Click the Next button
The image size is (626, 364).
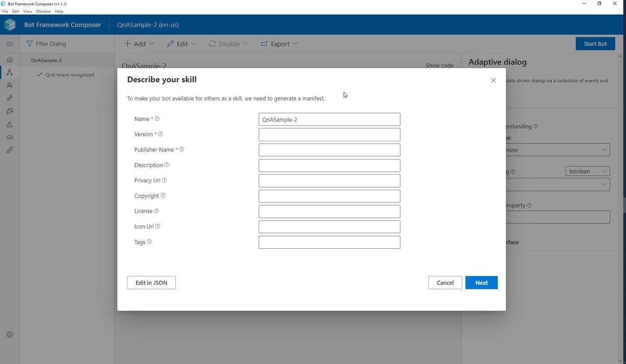481,283
